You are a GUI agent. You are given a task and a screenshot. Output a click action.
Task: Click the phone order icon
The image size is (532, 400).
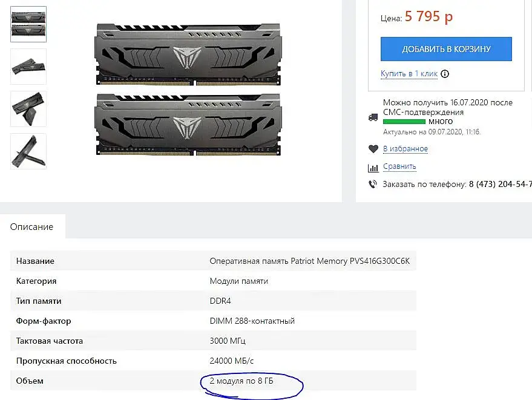(373, 184)
